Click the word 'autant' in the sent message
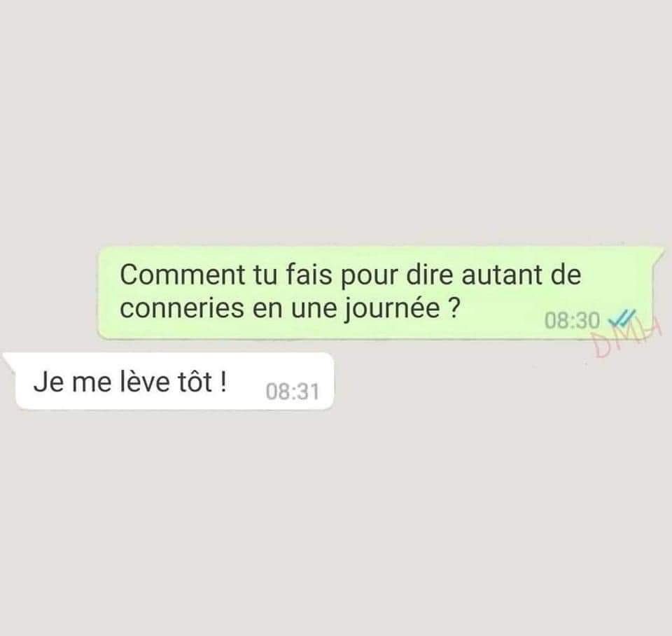This screenshot has width=672, height=636. (x=503, y=275)
